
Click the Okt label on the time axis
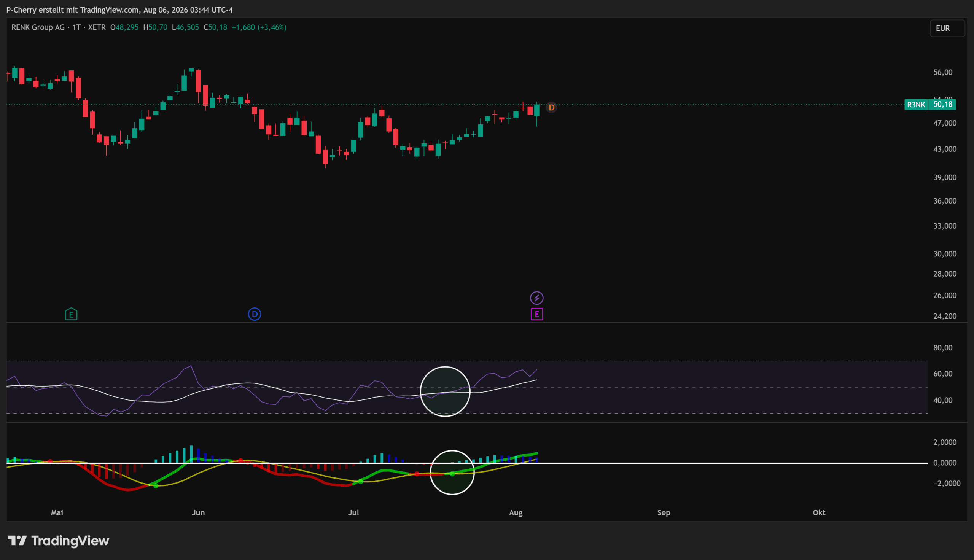[819, 513]
